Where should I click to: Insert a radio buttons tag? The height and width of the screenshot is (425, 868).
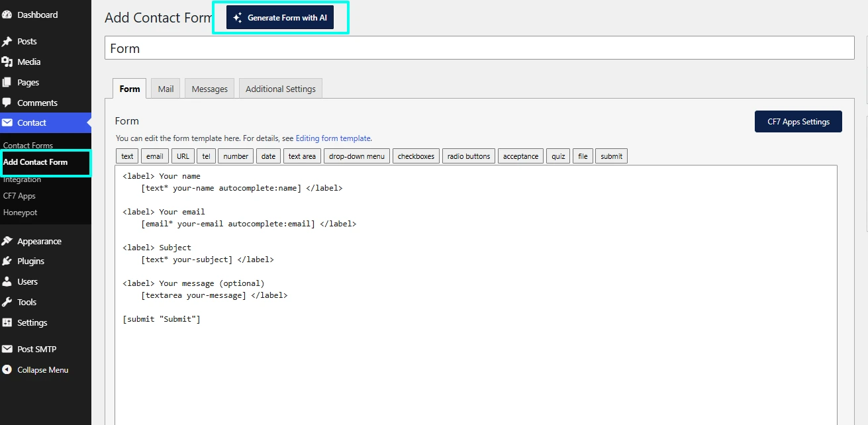point(469,156)
